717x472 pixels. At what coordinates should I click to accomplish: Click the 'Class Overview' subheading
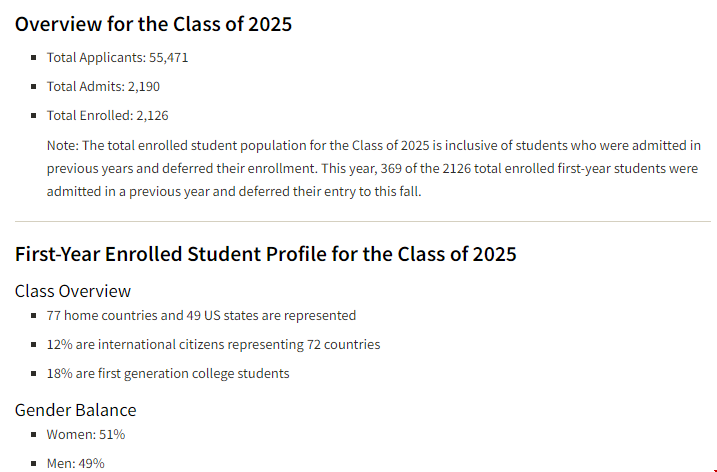tap(73, 291)
